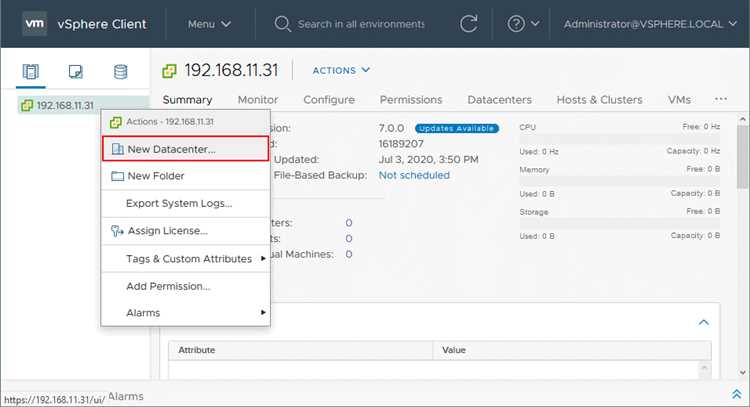Open the Summary tab
Screen dimensions: 750x407
pos(187,100)
